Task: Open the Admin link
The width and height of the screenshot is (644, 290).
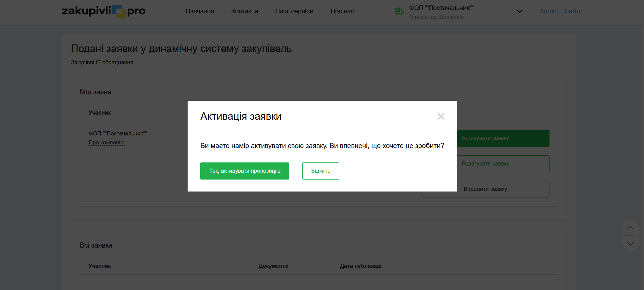Action: tap(548, 11)
